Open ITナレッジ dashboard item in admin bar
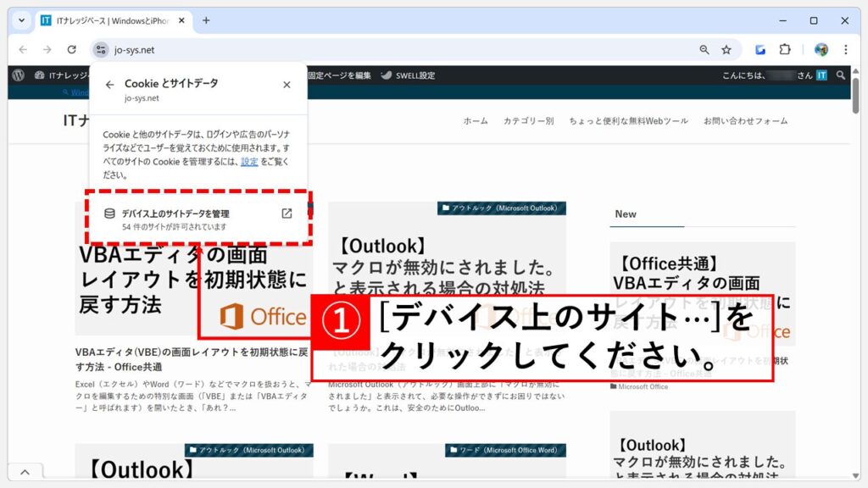 [61, 75]
